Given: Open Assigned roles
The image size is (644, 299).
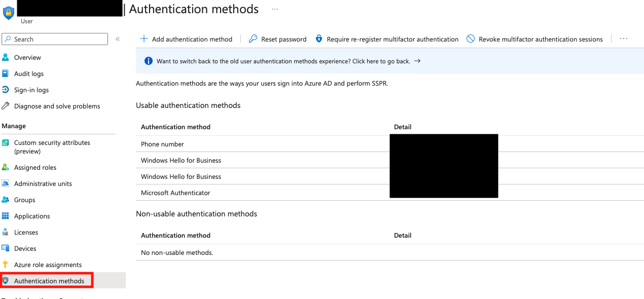Looking at the screenshot, I should 35,168.
